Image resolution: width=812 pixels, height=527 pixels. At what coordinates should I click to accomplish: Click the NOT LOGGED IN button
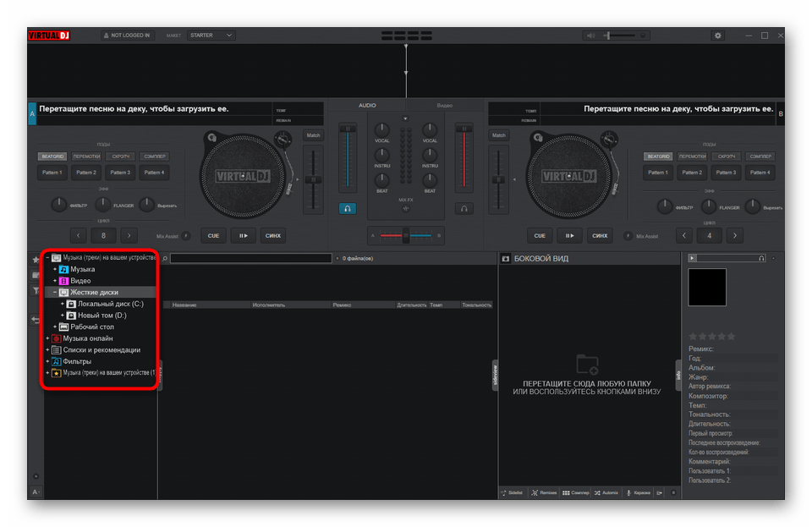pos(127,36)
